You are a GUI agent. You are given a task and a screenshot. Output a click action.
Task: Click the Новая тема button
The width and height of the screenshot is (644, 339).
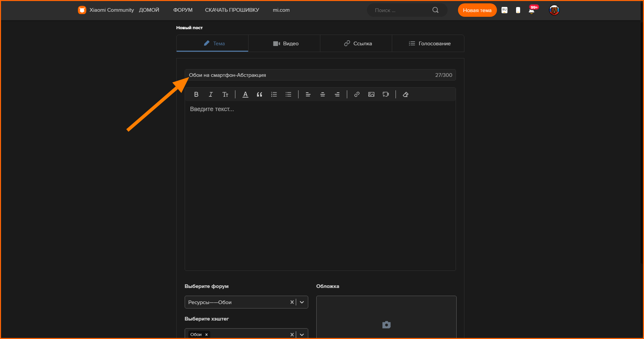(x=477, y=10)
